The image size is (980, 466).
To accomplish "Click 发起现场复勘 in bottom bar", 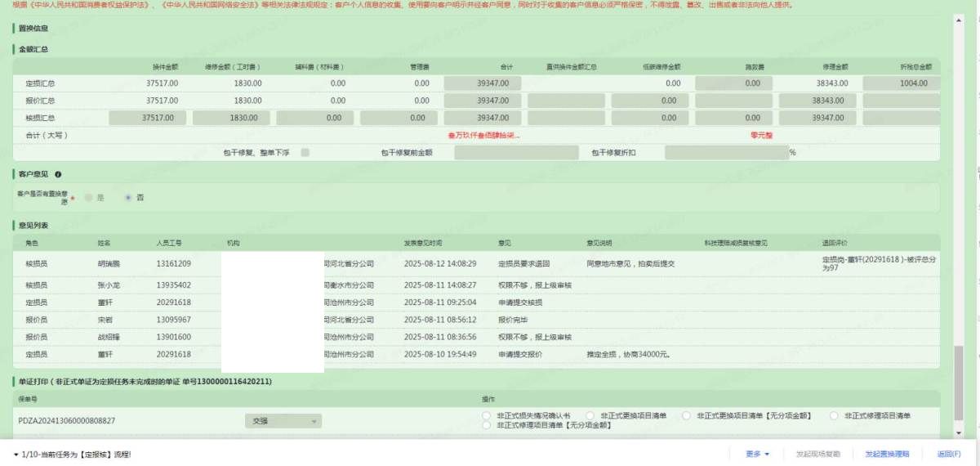I will point(817,454).
